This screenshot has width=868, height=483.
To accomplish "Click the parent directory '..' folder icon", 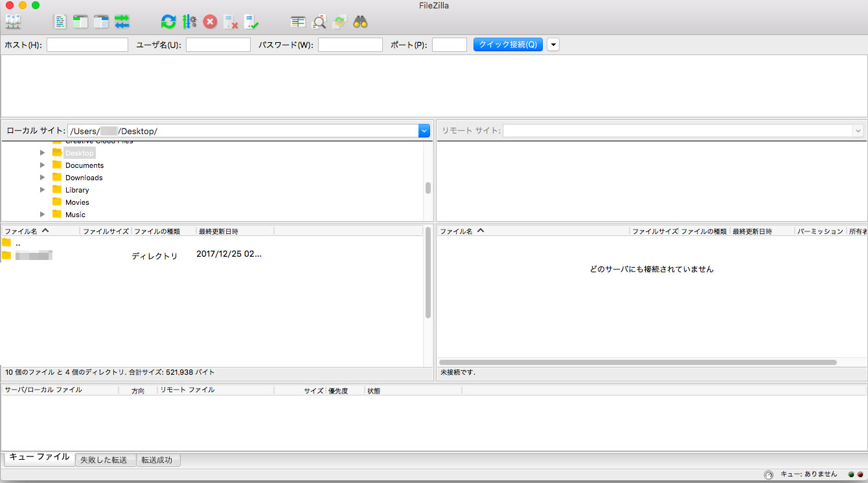I will 6,242.
